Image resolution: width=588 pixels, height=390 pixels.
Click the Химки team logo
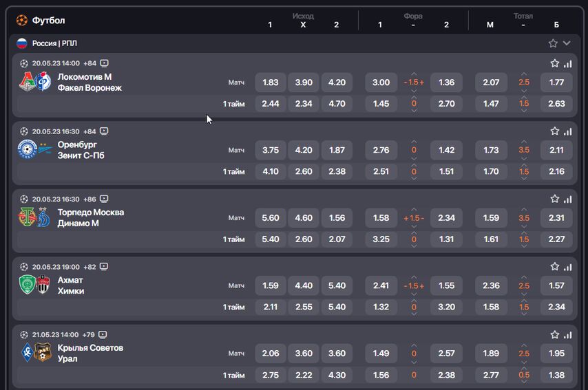click(x=43, y=284)
